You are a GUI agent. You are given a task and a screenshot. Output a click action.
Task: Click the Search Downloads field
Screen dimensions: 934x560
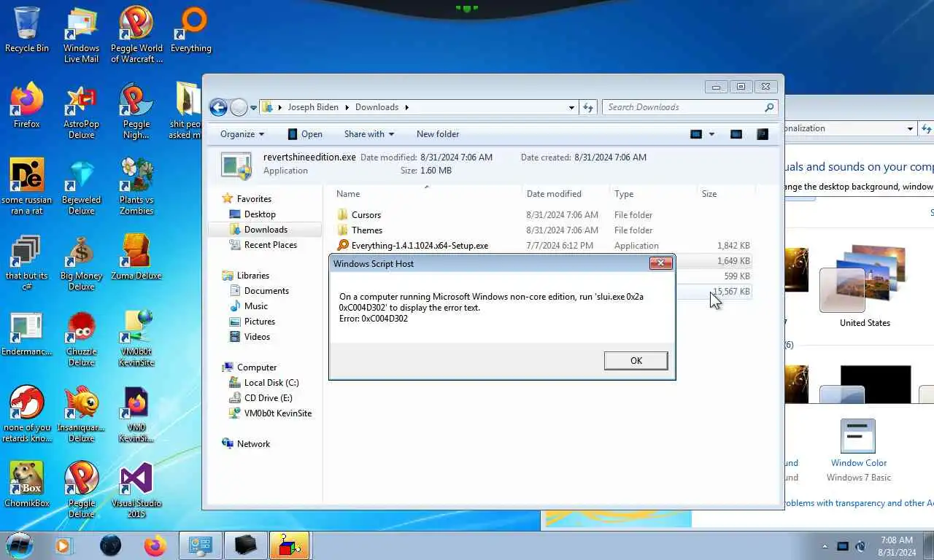click(x=690, y=107)
